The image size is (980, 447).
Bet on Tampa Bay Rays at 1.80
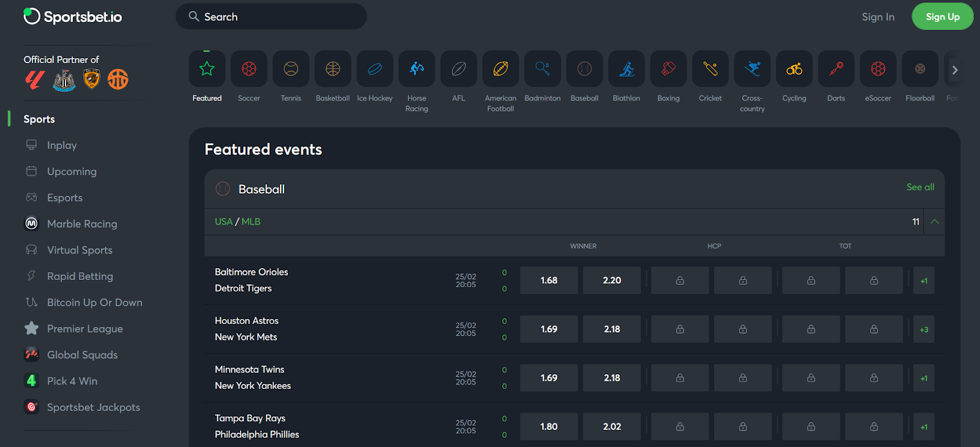[549, 427]
